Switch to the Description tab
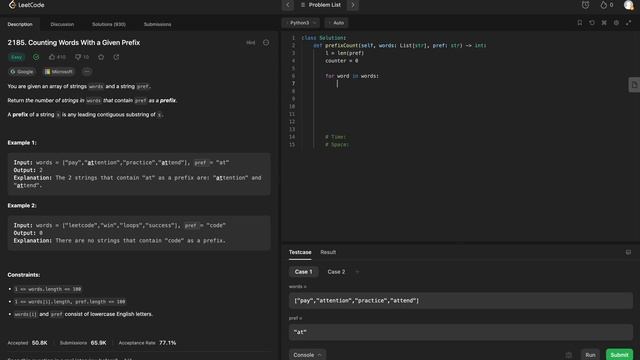The image size is (640, 360). click(x=20, y=24)
